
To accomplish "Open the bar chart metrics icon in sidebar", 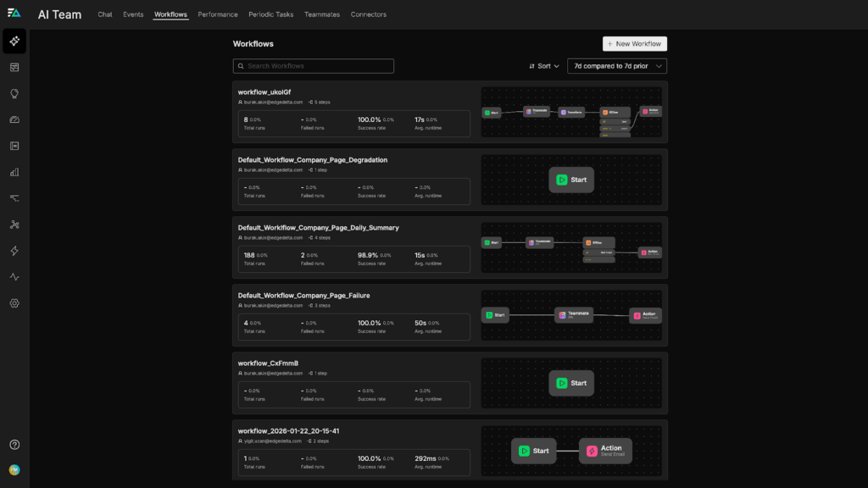I will (14, 172).
